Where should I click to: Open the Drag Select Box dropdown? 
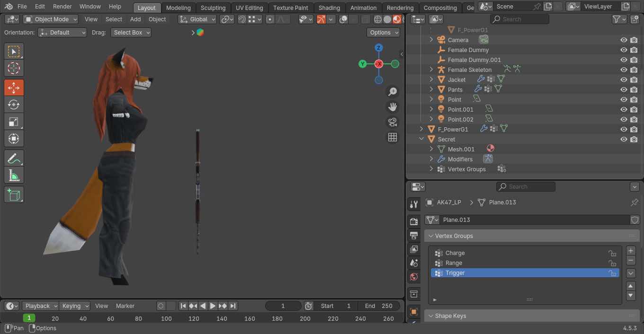(x=131, y=33)
